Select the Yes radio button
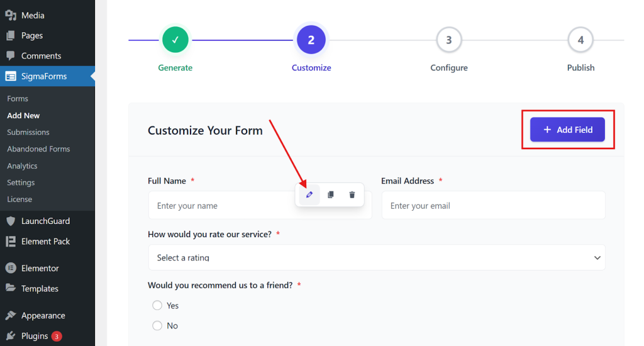644x346 pixels. point(157,305)
